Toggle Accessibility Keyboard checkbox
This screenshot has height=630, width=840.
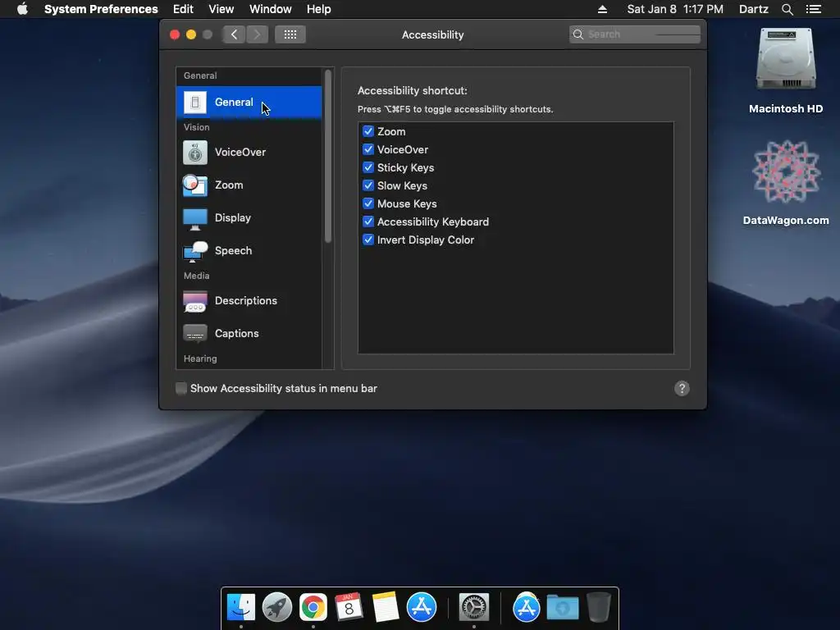368,221
